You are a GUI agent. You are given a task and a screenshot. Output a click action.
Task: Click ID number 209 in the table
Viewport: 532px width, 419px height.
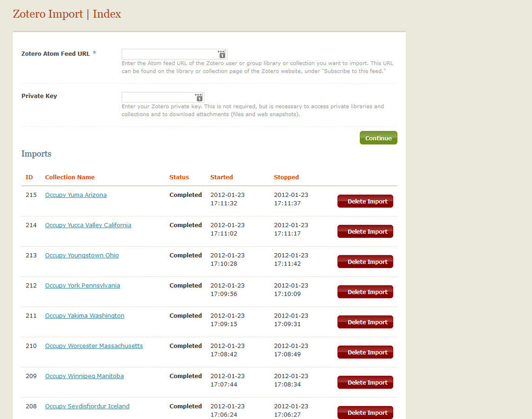coord(31,376)
